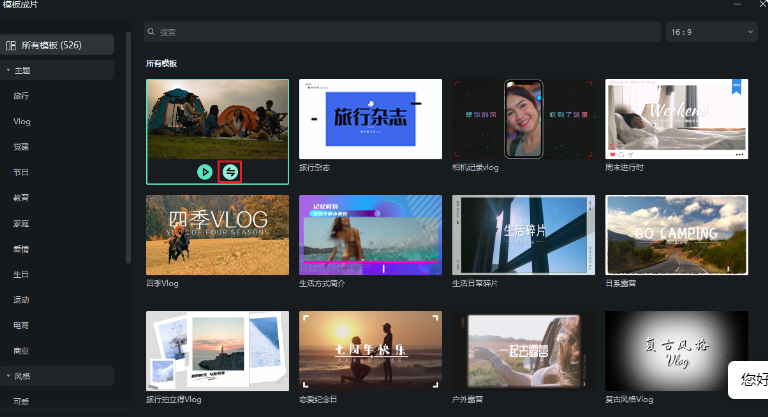
Task: Open the 16:9 aspect ratio dropdown
Action: (x=712, y=32)
